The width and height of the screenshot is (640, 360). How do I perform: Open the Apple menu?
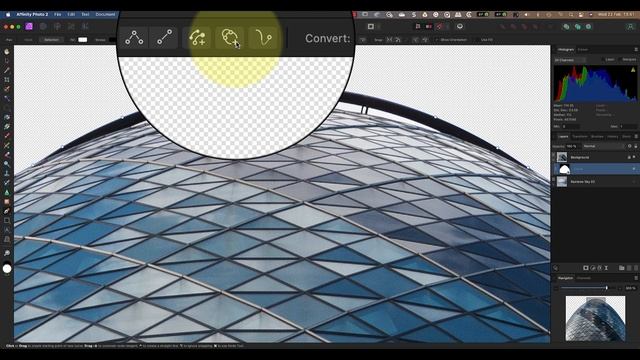tap(8, 14)
